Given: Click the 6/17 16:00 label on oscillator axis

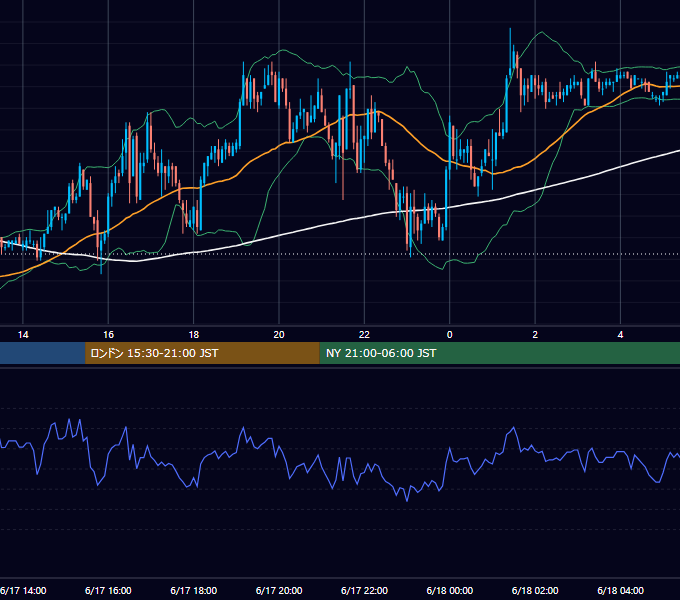Looking at the screenshot, I should [108, 590].
